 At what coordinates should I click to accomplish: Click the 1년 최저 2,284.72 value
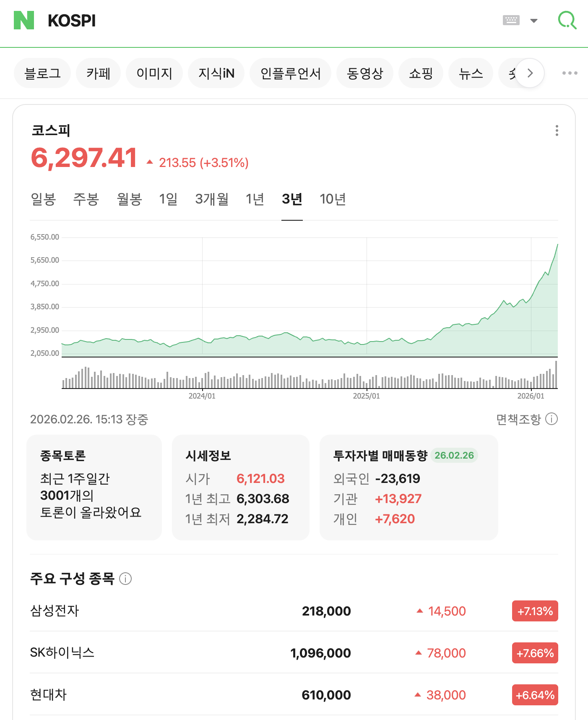coord(263,519)
